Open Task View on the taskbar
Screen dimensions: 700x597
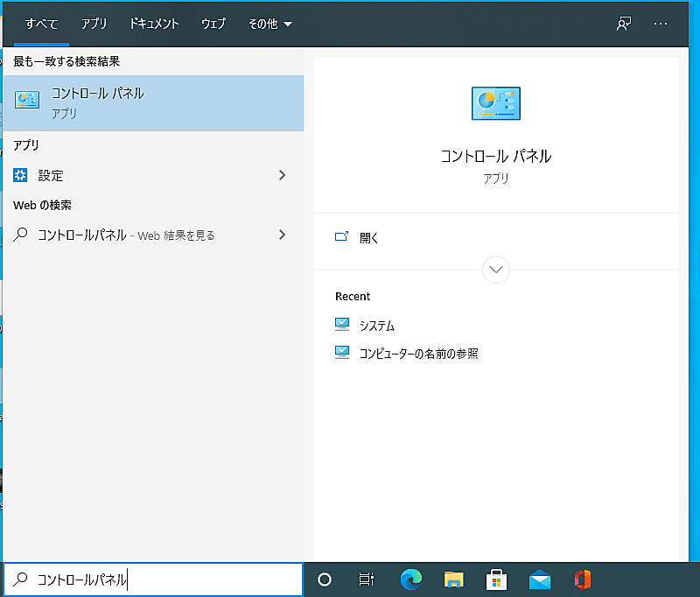click(x=367, y=579)
